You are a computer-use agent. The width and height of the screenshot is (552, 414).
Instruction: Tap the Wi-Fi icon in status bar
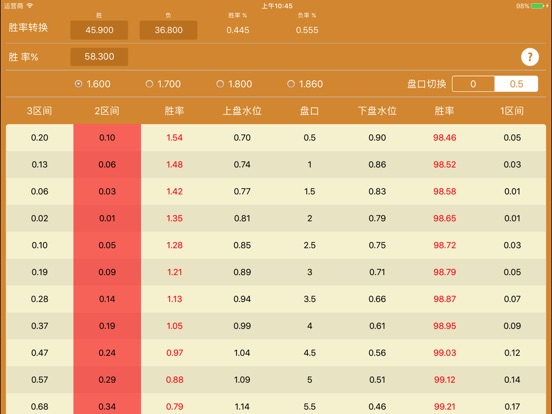(x=30, y=6)
